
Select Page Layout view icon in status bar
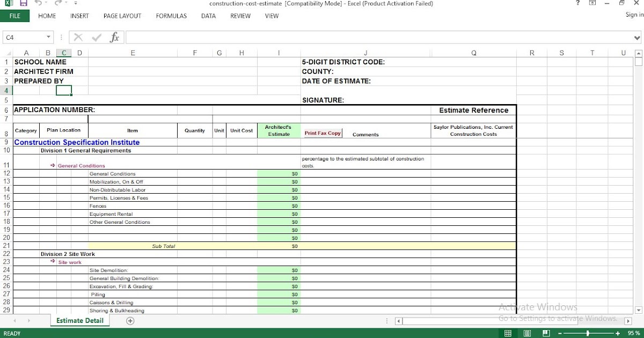click(527, 333)
